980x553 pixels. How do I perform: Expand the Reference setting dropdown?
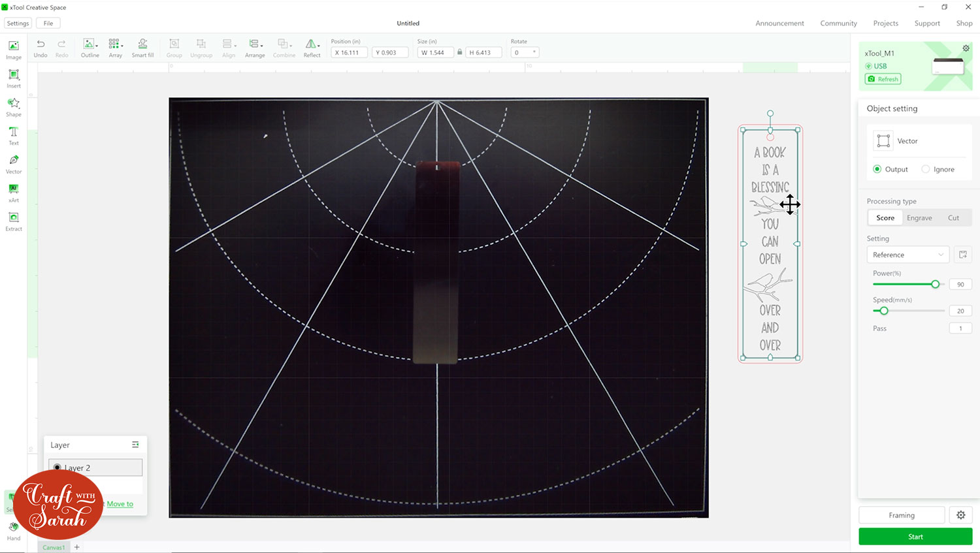(908, 255)
